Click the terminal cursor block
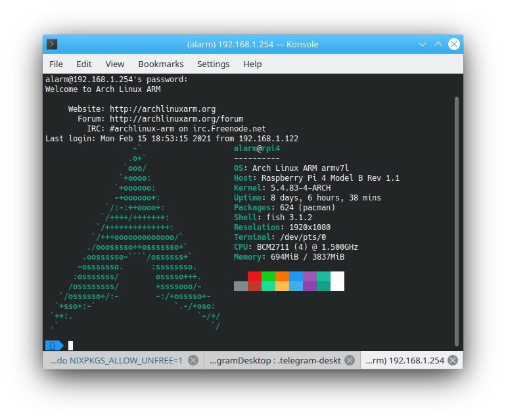Viewport: 506px width, 420px height. (71, 346)
